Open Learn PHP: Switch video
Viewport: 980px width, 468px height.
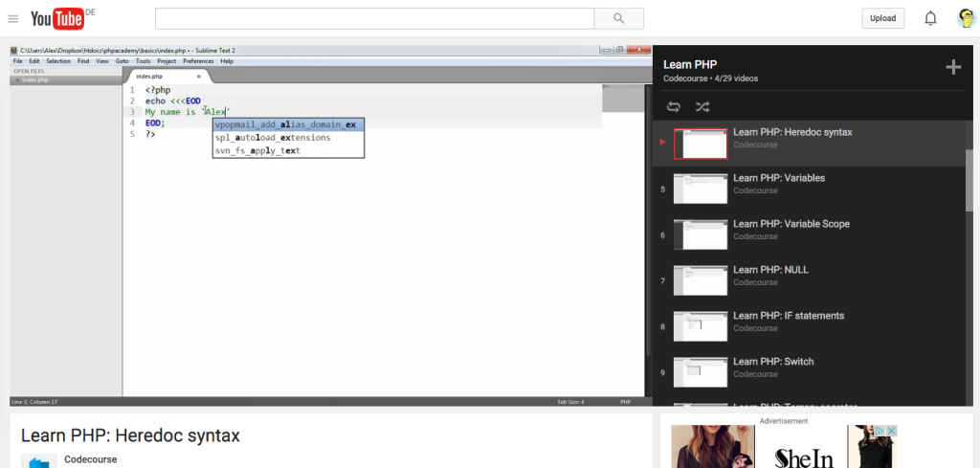[773, 362]
